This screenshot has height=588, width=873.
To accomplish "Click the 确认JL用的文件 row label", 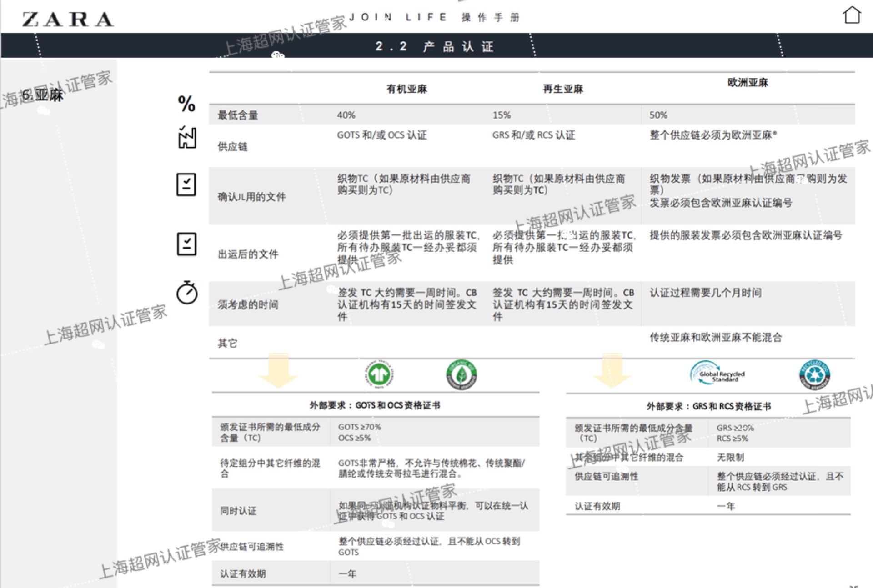I will pyautogui.click(x=252, y=197).
